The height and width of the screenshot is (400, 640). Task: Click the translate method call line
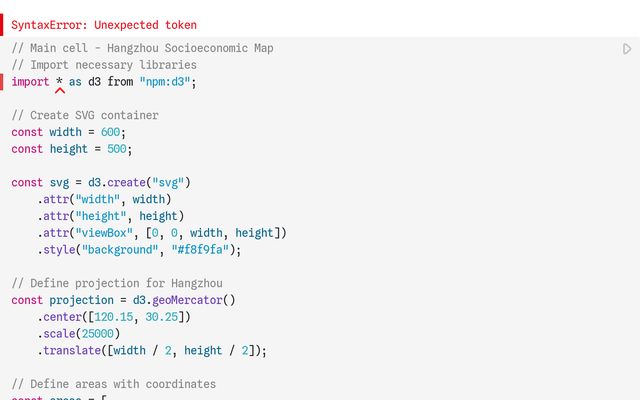pyautogui.click(x=152, y=351)
